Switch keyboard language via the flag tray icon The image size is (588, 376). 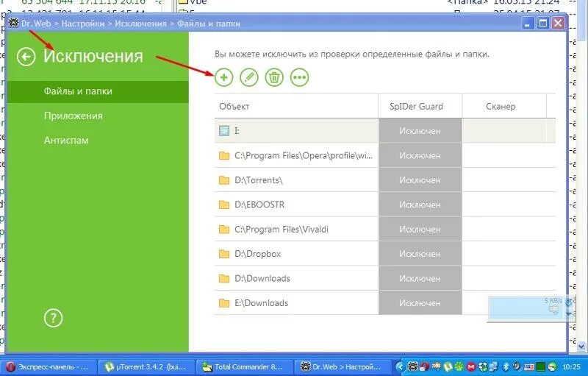click(x=529, y=367)
